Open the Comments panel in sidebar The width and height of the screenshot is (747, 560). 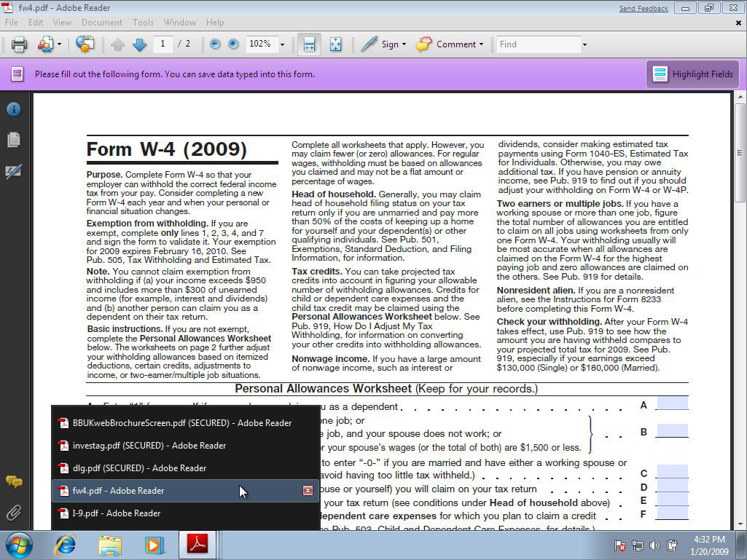[x=13, y=482]
